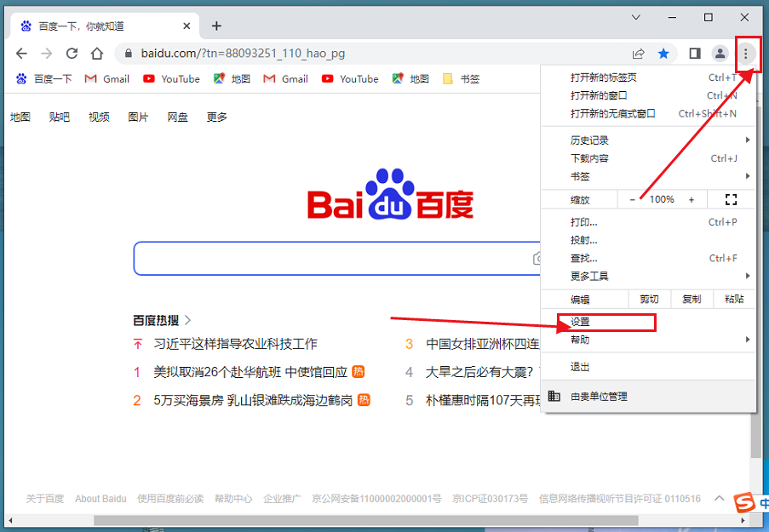Increase zoom with plus button
769x532 pixels.
pos(692,199)
